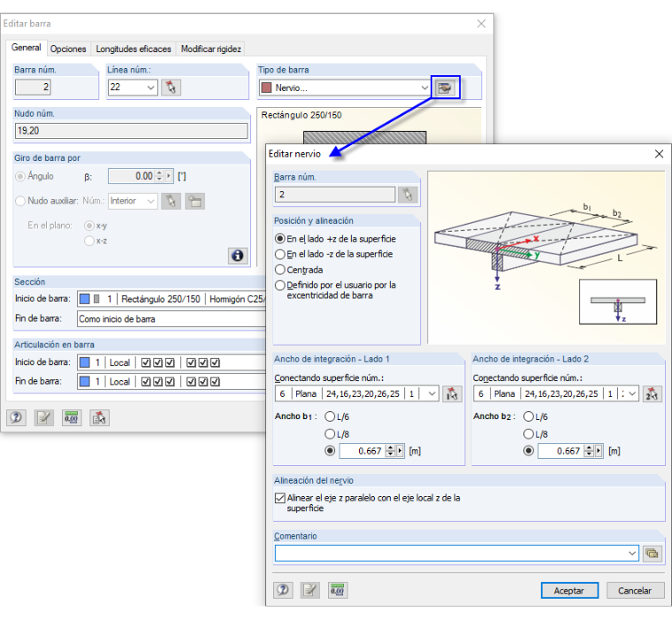
Task: Click the Barra núm. field in Editar nervio
Action: pos(335,195)
